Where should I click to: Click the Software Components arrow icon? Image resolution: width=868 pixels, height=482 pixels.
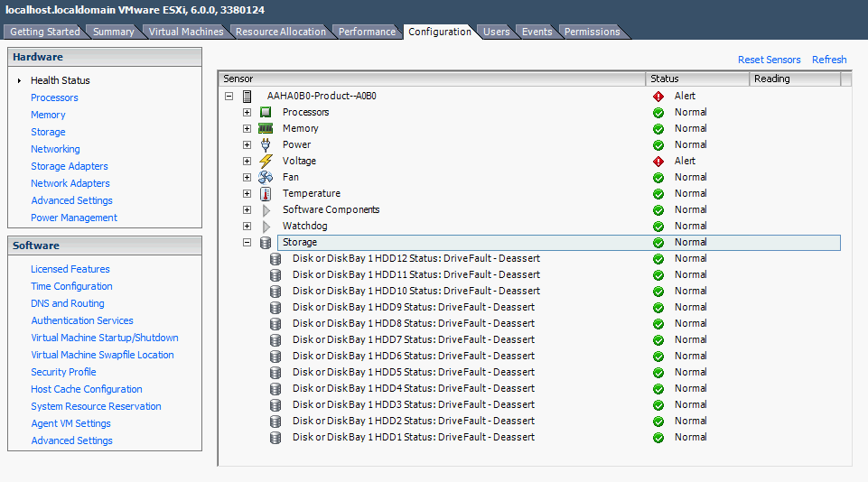266,210
